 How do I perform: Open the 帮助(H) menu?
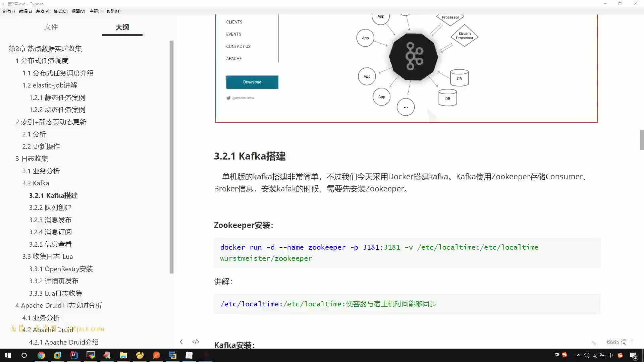pos(113,11)
